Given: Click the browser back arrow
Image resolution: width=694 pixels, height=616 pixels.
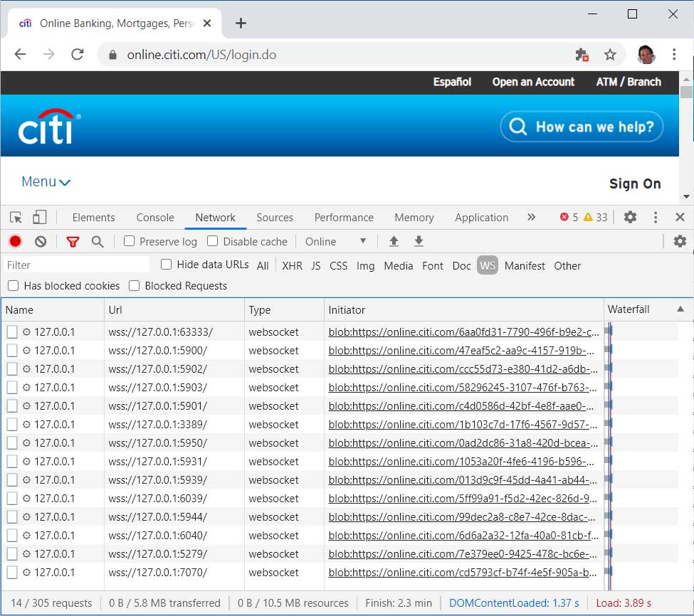Looking at the screenshot, I should pos(21,54).
